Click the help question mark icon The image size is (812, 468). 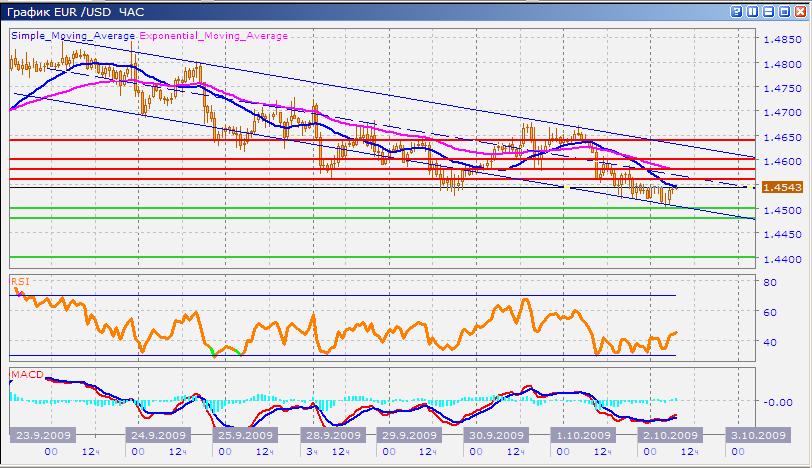[734, 11]
